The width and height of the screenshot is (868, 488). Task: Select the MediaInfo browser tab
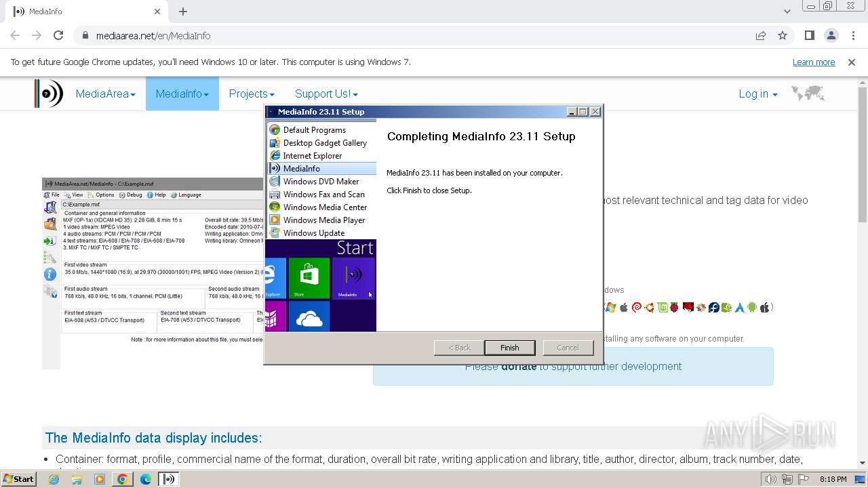pos(87,12)
